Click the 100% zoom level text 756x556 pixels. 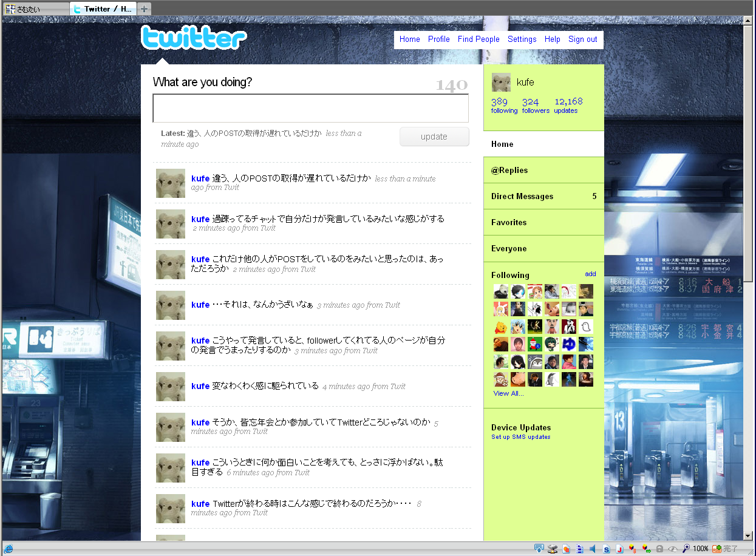point(701,549)
